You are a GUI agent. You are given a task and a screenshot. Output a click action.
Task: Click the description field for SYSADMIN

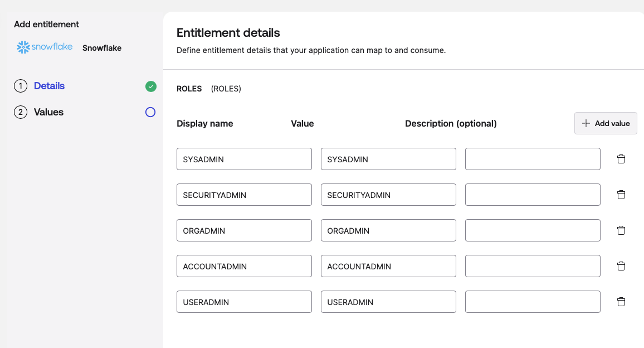pos(532,159)
